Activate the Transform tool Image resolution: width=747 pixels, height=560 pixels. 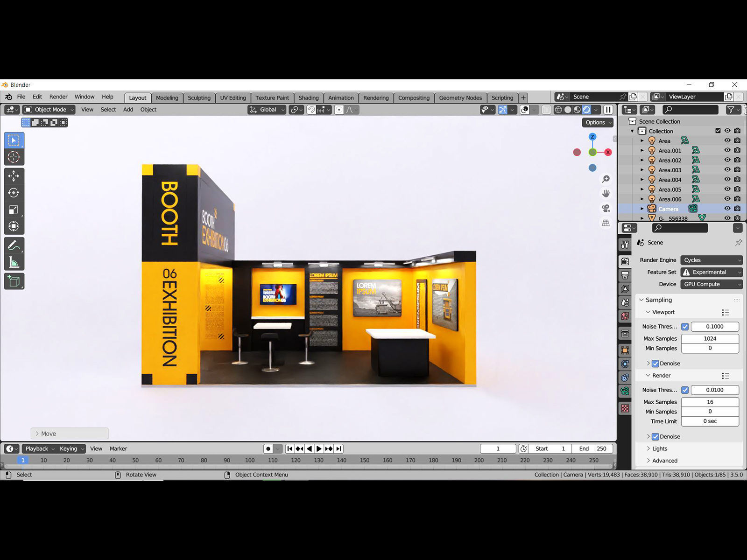point(14,226)
